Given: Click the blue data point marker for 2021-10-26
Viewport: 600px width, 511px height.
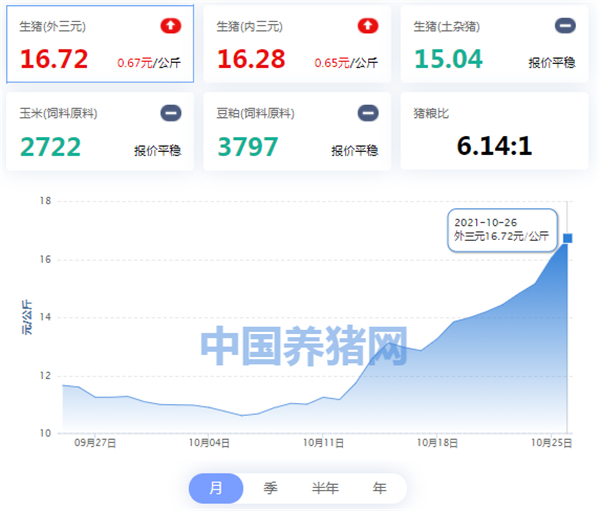Looking at the screenshot, I should 567,238.
